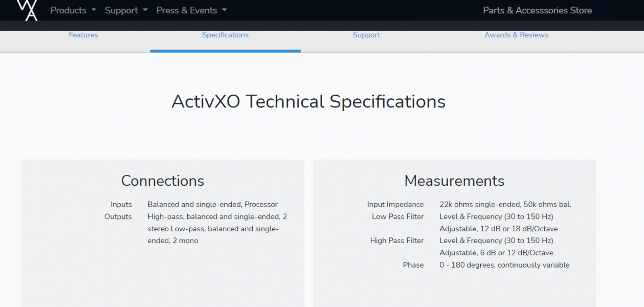Select the Specifications tab

point(225,35)
